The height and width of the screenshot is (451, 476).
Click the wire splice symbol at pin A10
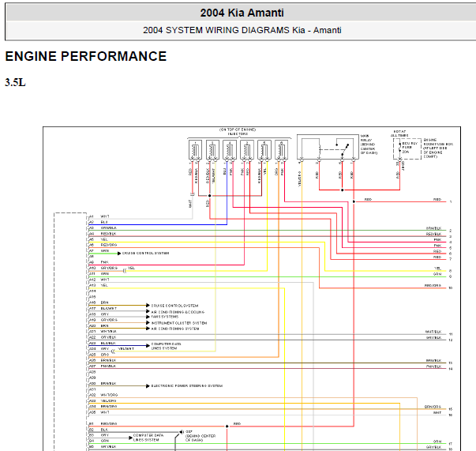(x=125, y=271)
